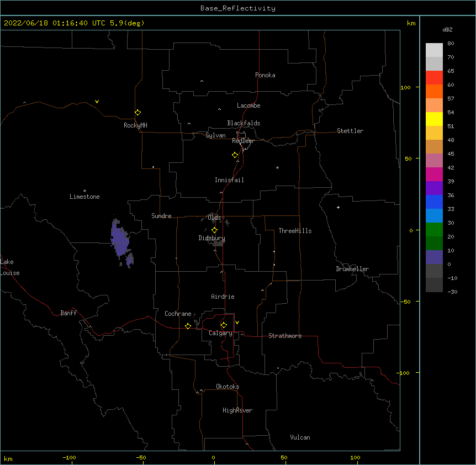Viewport: 476px width, 465px height.
Task: Click the Blackfalds label
Action: click(x=244, y=123)
